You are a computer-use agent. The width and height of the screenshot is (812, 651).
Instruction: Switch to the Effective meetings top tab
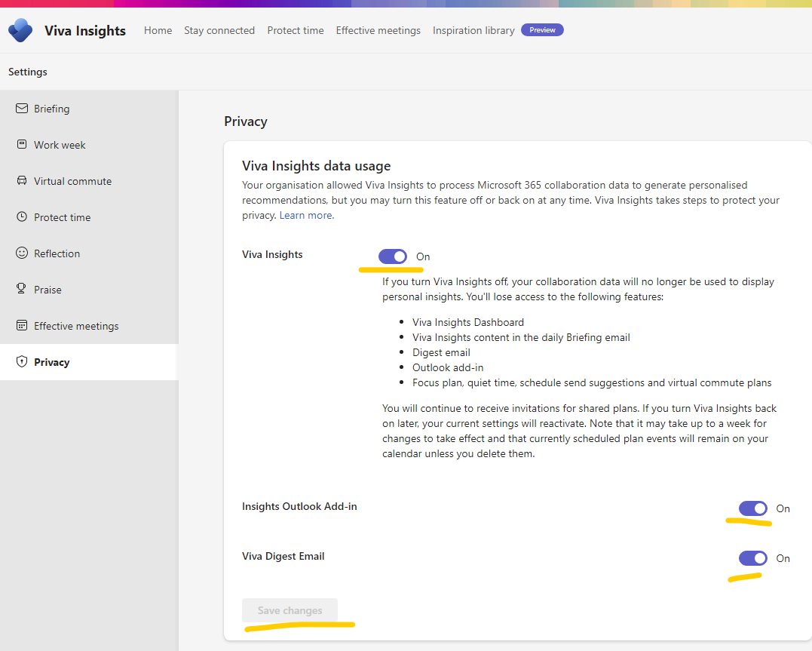point(378,31)
